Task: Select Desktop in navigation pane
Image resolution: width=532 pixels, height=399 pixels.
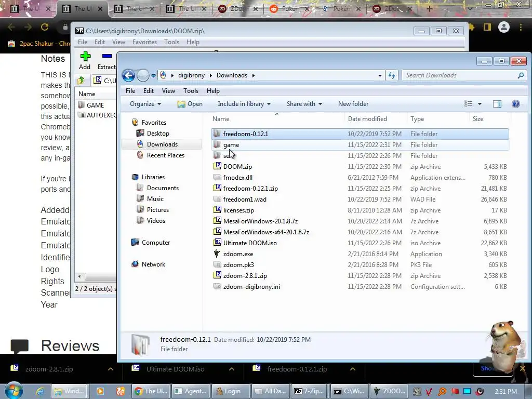Action: point(158,134)
